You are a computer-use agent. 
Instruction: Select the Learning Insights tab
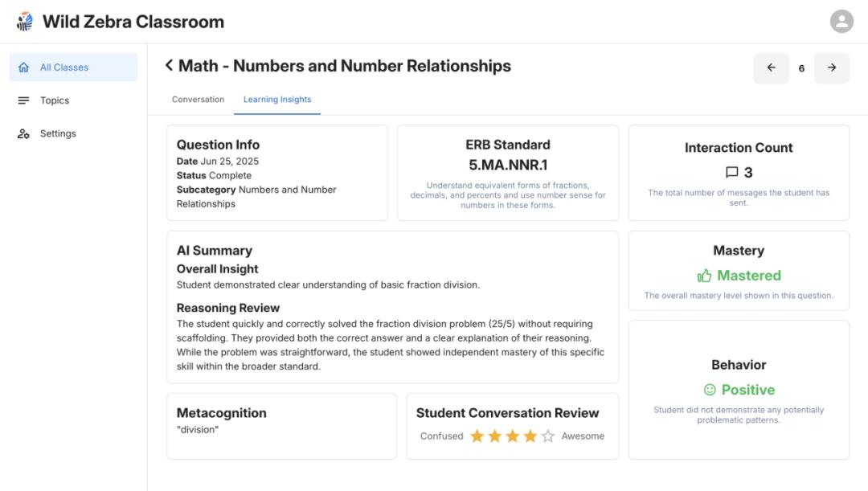(x=277, y=100)
